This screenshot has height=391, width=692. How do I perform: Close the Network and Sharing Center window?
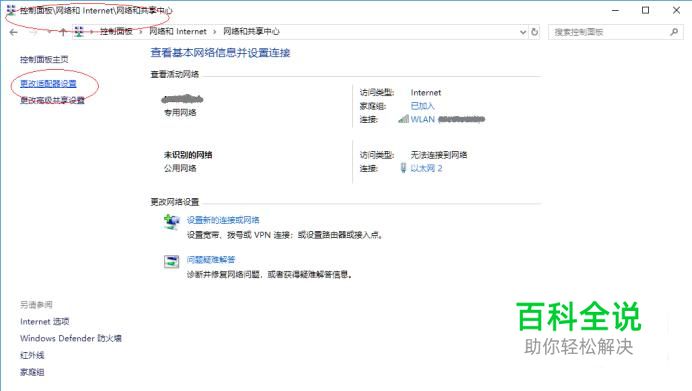click(x=676, y=10)
